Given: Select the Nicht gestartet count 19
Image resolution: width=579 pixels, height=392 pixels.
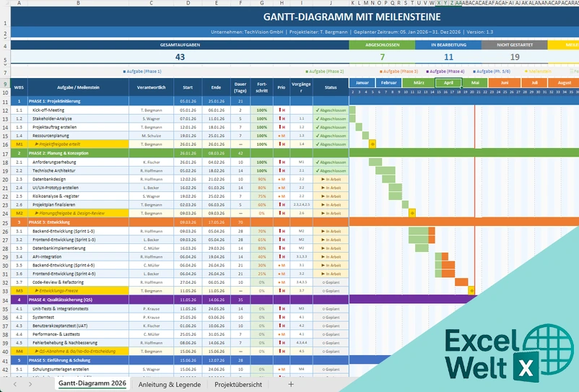Looking at the screenshot, I should (x=514, y=57).
